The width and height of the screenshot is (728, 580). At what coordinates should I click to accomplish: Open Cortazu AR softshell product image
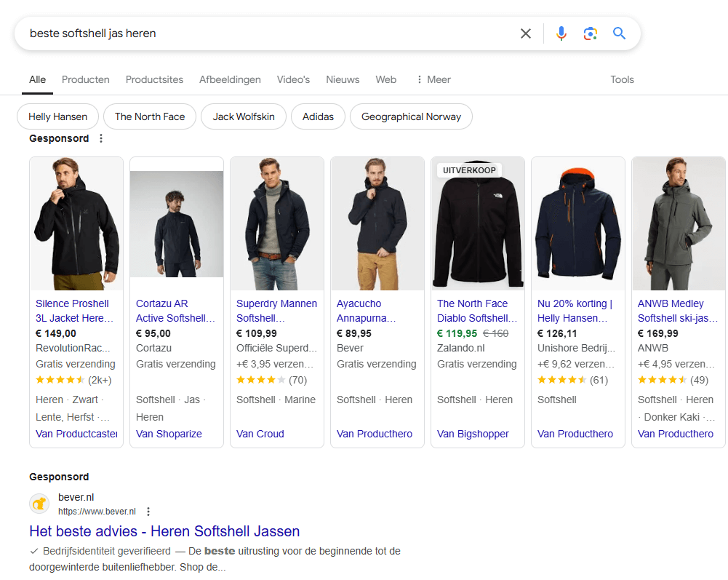click(x=177, y=224)
